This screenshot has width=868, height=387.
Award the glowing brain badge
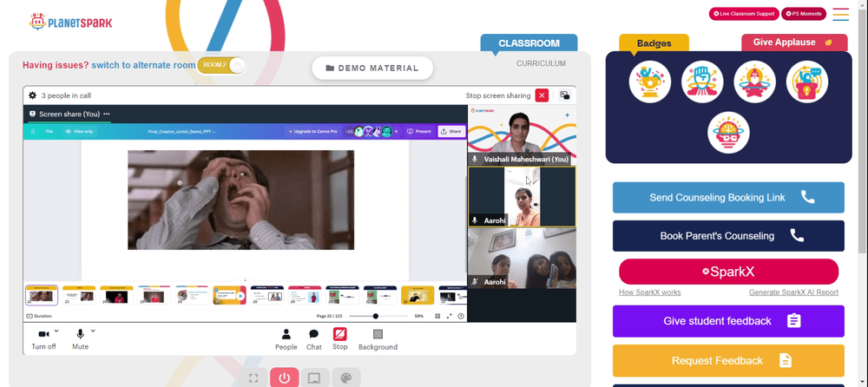(x=728, y=133)
